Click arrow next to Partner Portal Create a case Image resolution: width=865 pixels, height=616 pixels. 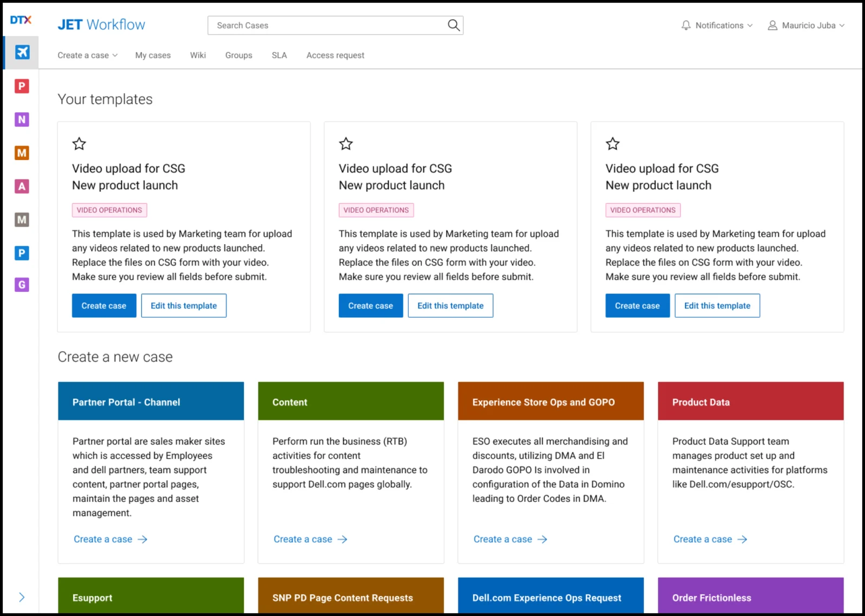143,539
